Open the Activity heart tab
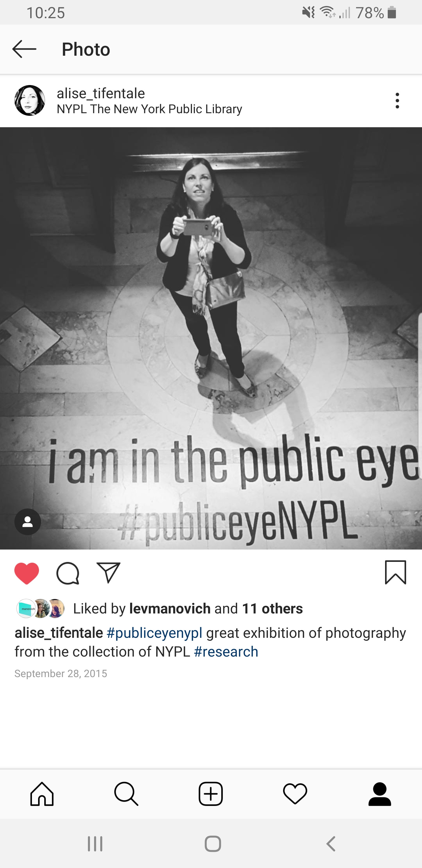Screen dimensions: 422x868 tap(295, 794)
